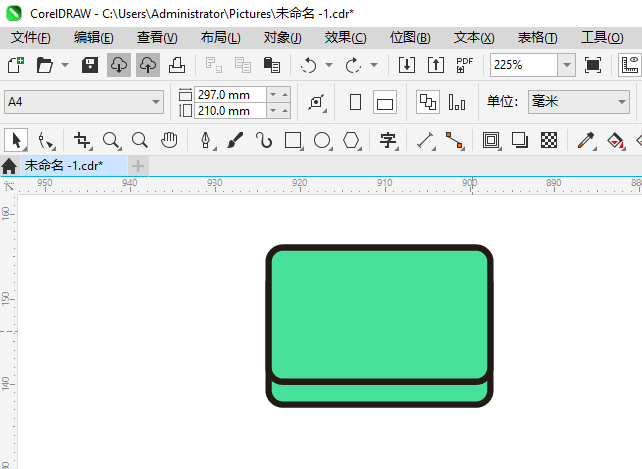Open the units 毫米 dropdown
The image size is (642, 469).
(x=579, y=102)
